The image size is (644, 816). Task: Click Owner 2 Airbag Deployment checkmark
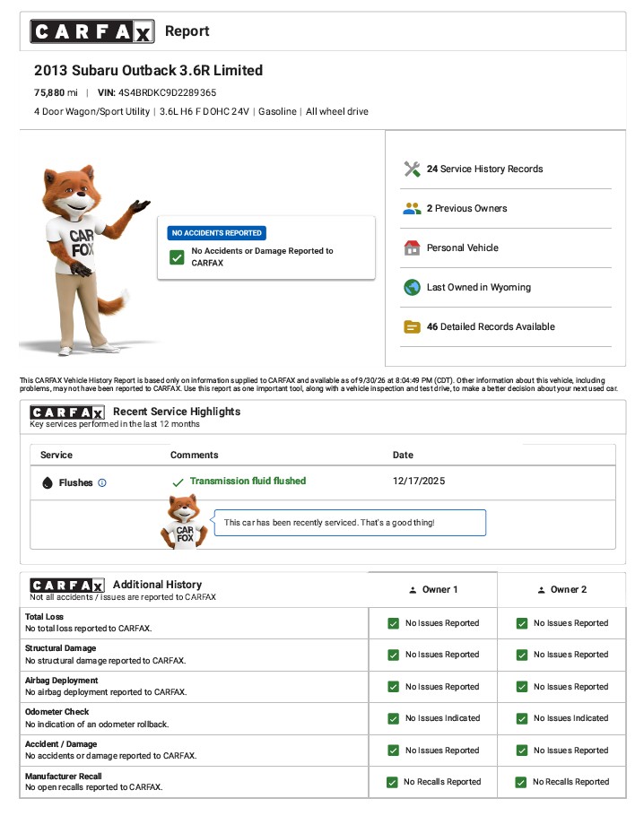click(x=522, y=687)
